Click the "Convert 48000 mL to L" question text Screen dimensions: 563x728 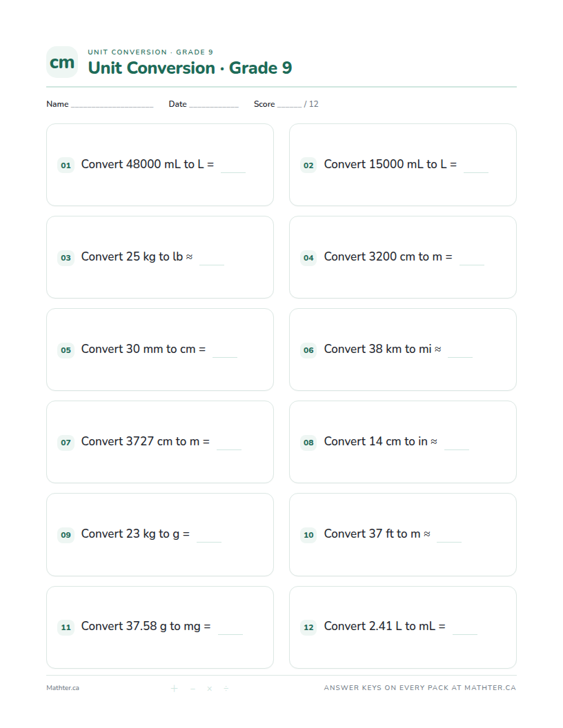pos(147,164)
